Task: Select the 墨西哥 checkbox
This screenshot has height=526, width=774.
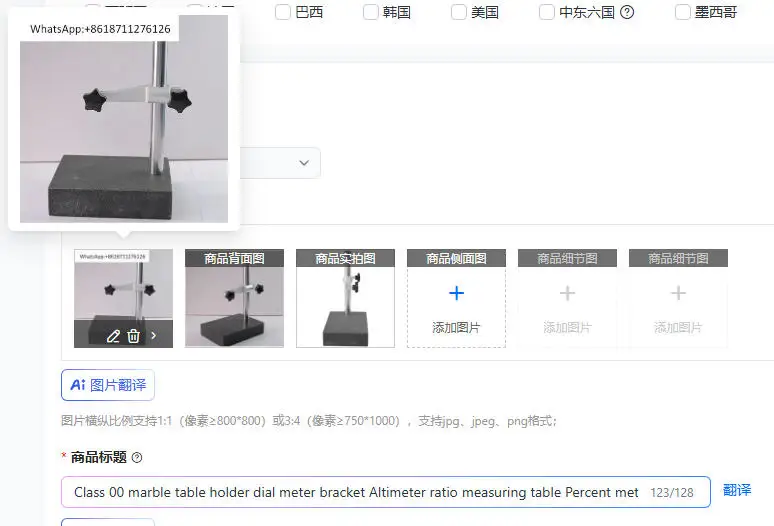Action: [x=683, y=12]
